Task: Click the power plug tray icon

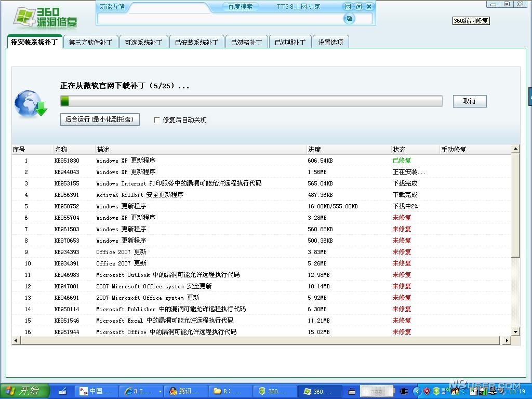Action: tap(404, 391)
